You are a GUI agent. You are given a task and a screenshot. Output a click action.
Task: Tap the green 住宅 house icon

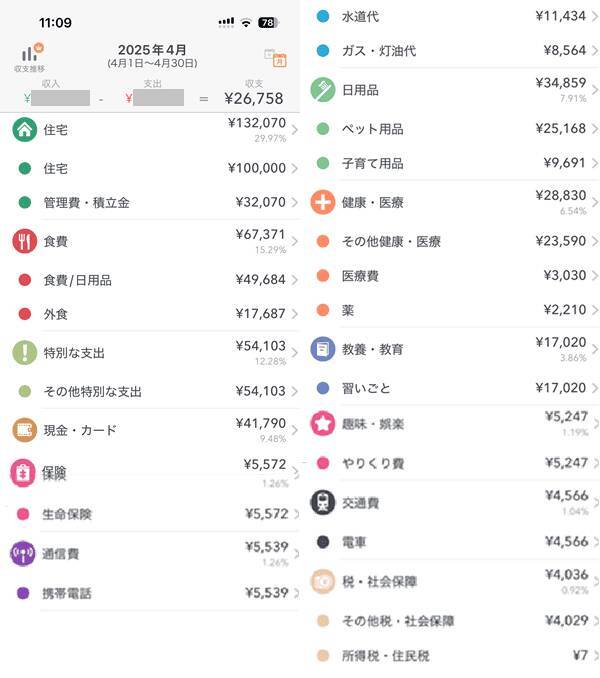coord(25,129)
